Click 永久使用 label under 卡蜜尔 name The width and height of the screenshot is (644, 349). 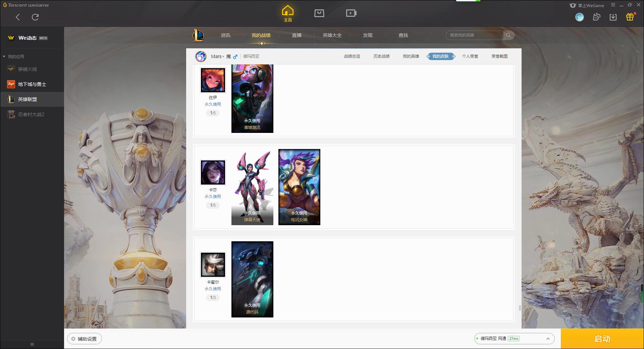213,289
